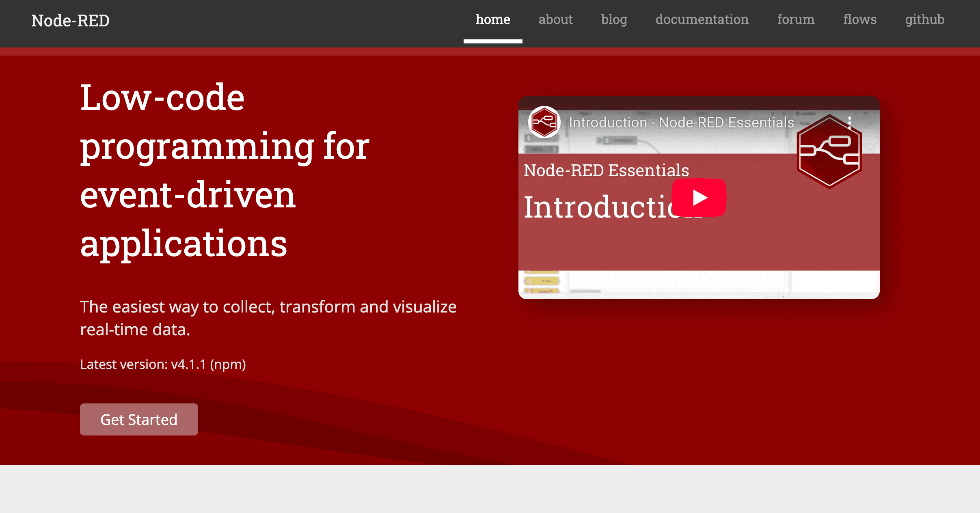Screen dimensions: 980x513
Task: Click the 'Node-RED Essentials' text on thumbnail
Action: tap(606, 170)
